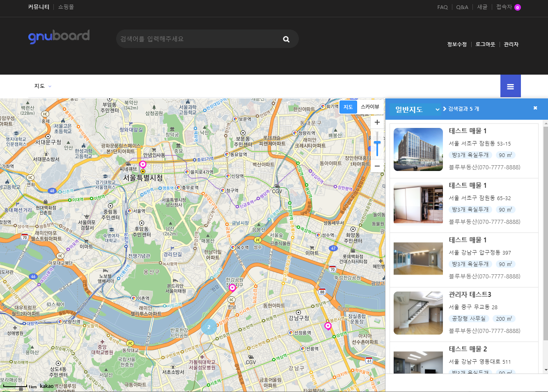
Task: Zoom out the map with minus button
Action: [377, 166]
